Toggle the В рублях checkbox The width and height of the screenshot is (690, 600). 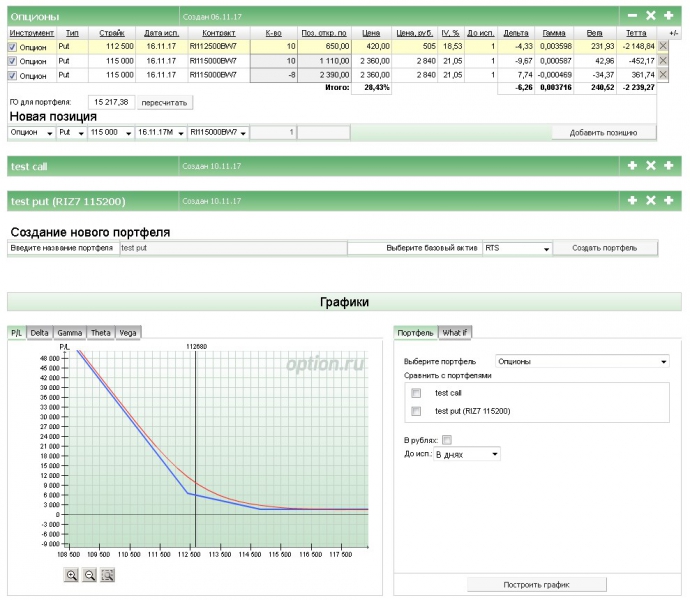[x=447, y=439]
